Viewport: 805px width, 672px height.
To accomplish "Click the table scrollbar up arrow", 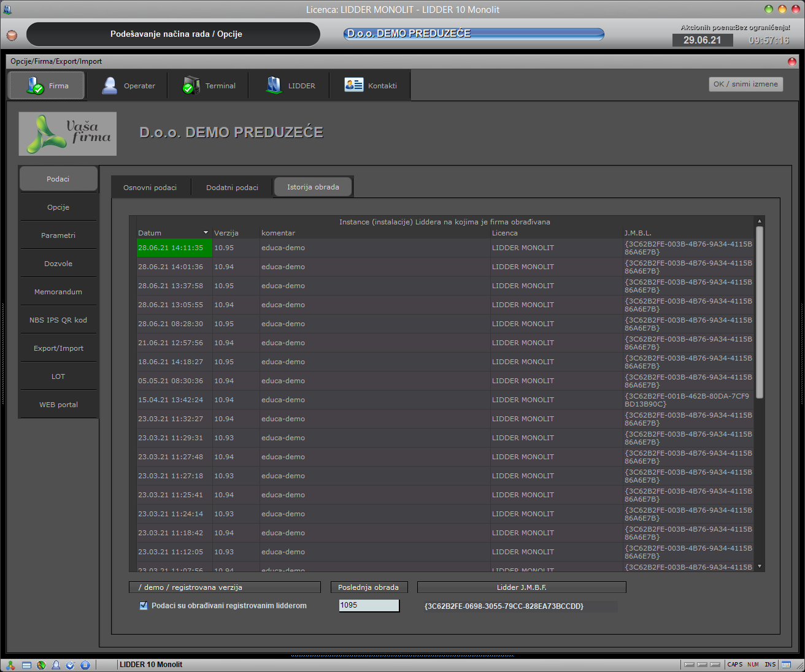I will click(x=760, y=221).
